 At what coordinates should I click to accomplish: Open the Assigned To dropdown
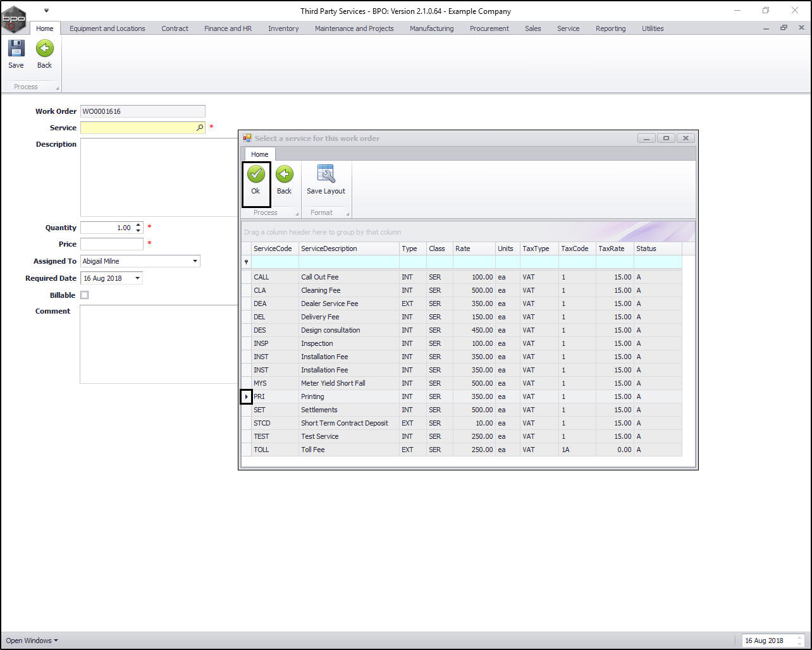point(195,261)
